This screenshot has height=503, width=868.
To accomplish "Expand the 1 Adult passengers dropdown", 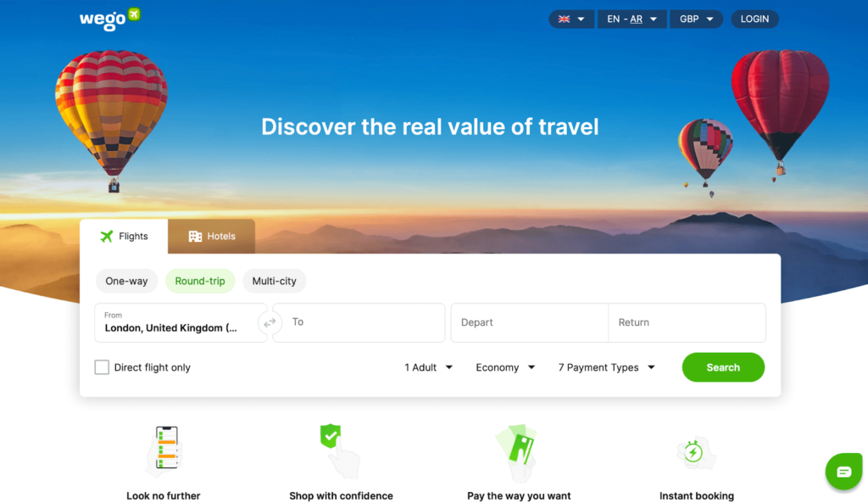I will tap(428, 367).
